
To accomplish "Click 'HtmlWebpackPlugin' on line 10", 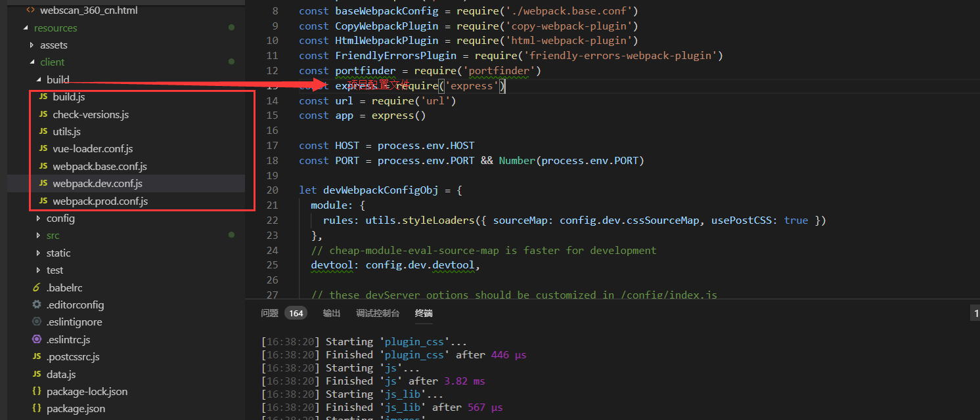I will (x=386, y=41).
